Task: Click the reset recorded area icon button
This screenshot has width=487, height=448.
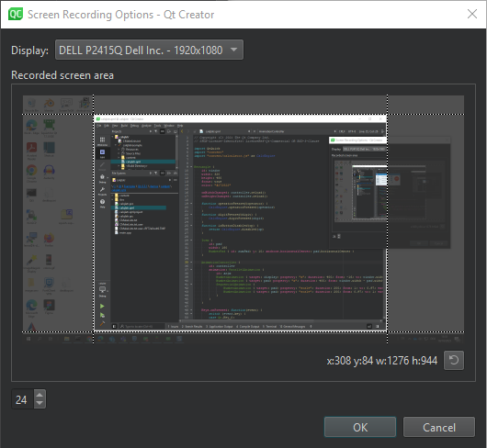Action: 454,360
